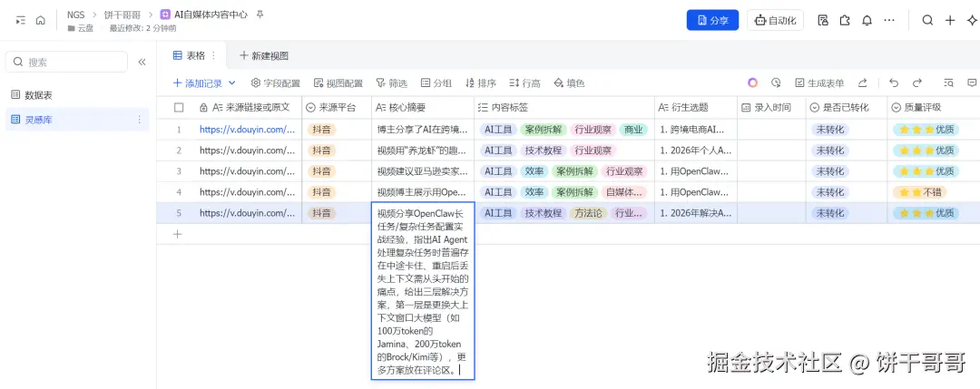Click 核心摘要 column header
This screenshot has width=980, height=389.
click(x=423, y=107)
